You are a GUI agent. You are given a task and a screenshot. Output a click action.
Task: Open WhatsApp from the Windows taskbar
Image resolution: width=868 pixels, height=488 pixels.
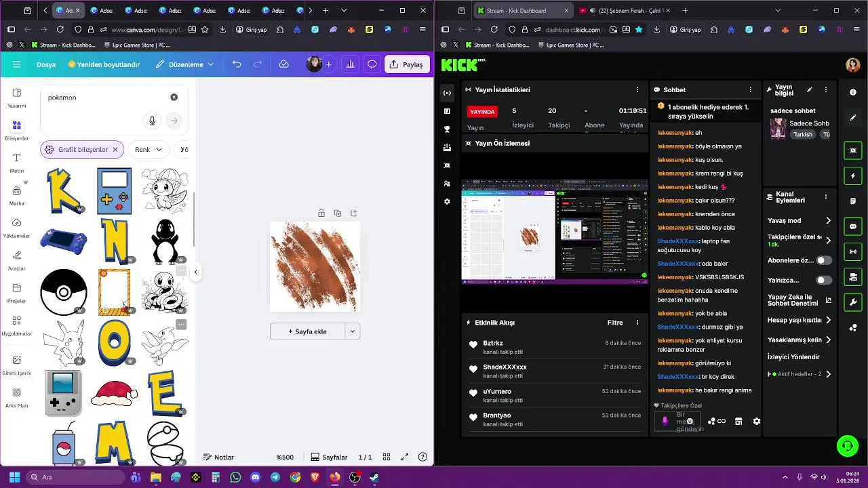pos(235,477)
